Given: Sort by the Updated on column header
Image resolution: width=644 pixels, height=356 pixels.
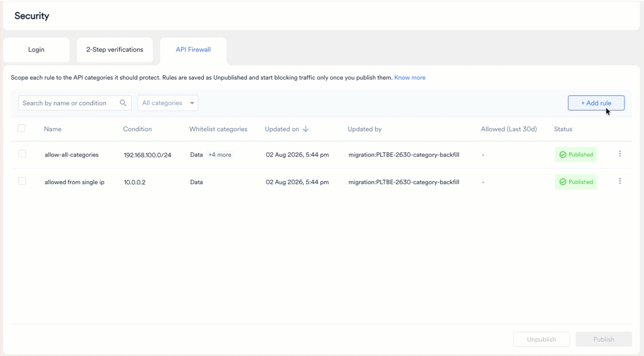Looking at the screenshot, I should click(x=282, y=129).
